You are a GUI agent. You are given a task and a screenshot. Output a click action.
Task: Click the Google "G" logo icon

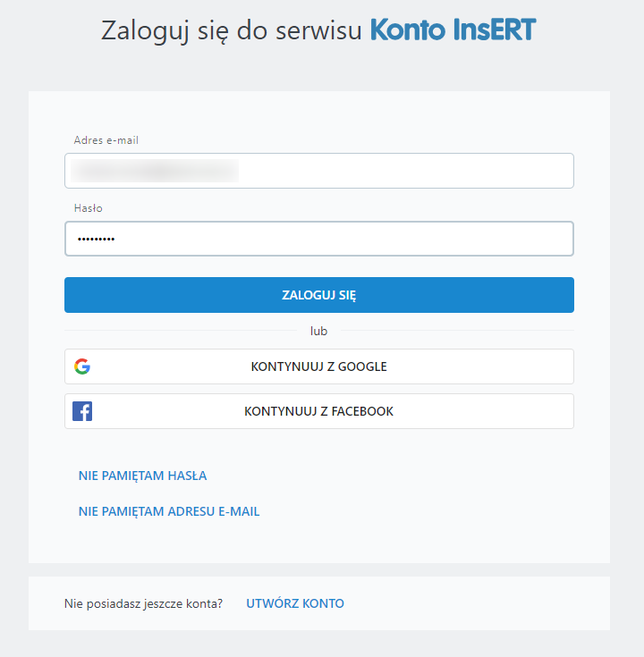tap(82, 366)
